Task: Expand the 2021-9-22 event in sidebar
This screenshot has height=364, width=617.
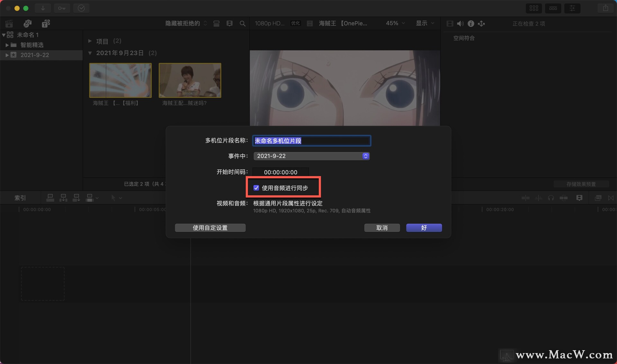Action: [x=7, y=55]
